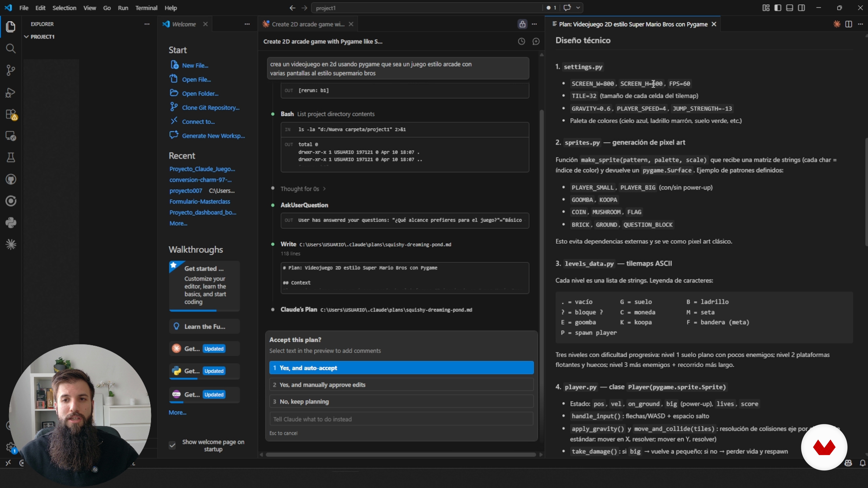Image resolution: width=868 pixels, height=488 pixels.
Task: Open more actions menu beside the lock icon
Action: coord(534,24)
